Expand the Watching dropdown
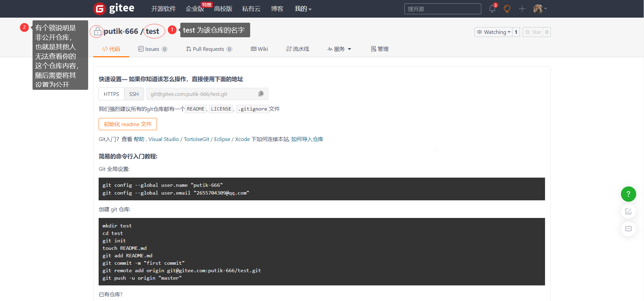Image resolution: width=644 pixels, height=301 pixels. (494, 32)
